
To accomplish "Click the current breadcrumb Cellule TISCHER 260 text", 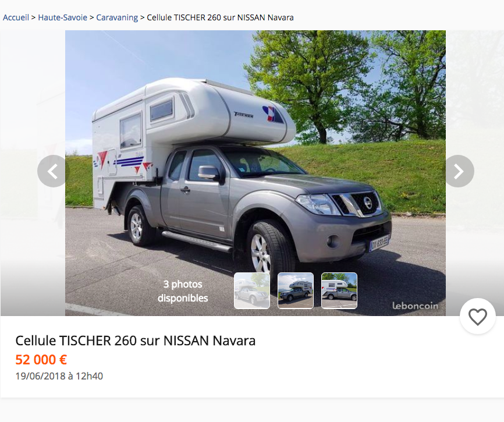I will (220, 17).
